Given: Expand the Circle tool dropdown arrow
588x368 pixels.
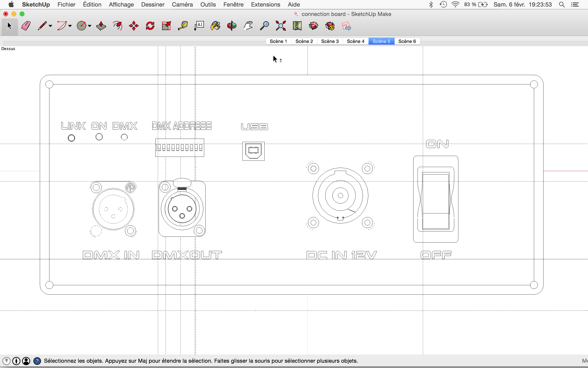Looking at the screenshot, I should [x=90, y=26].
